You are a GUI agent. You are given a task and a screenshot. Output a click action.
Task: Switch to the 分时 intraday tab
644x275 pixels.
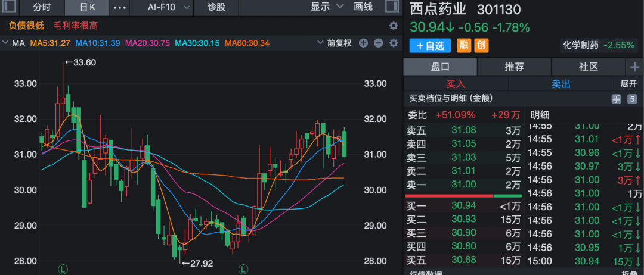tap(42, 8)
